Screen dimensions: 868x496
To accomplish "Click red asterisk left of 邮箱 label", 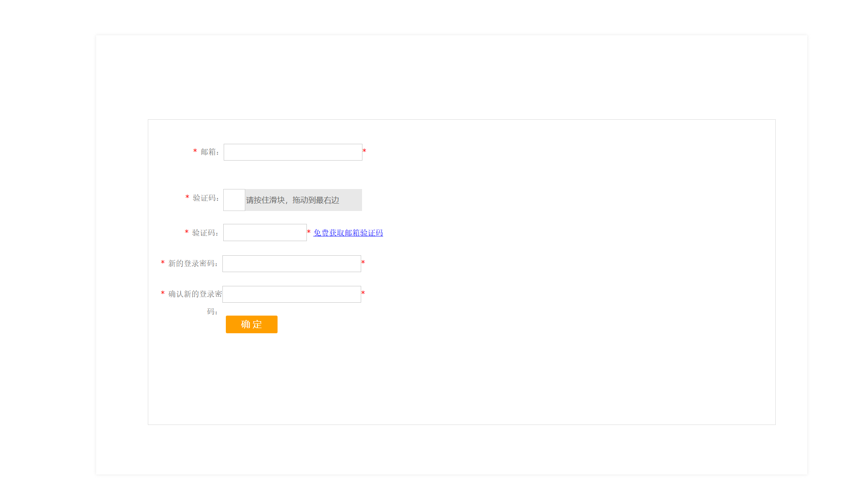I will click(195, 151).
